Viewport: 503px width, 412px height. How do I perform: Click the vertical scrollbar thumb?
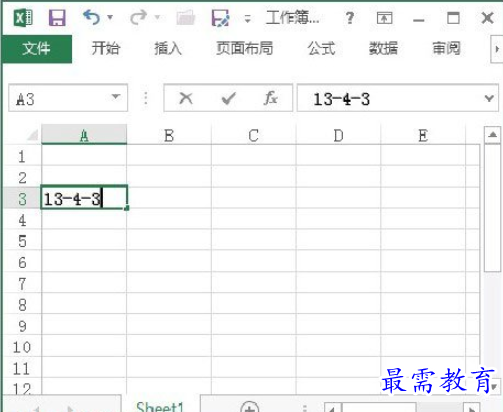point(492,208)
